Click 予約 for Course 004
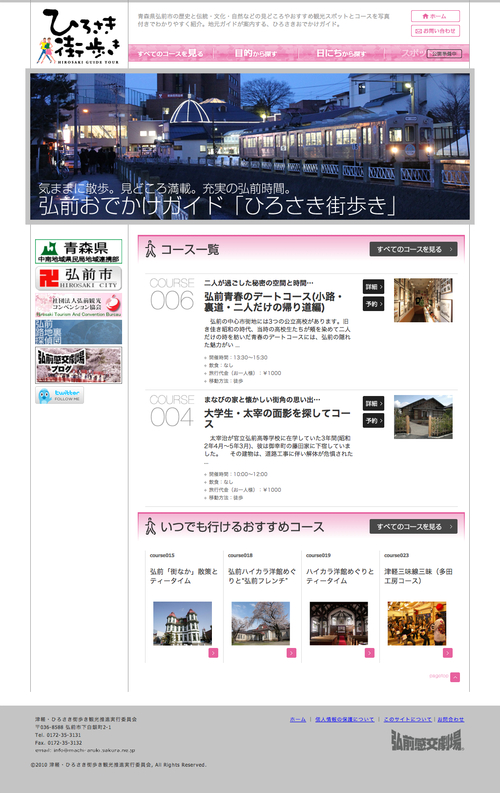This screenshot has height=793, width=500. pyautogui.click(x=373, y=421)
